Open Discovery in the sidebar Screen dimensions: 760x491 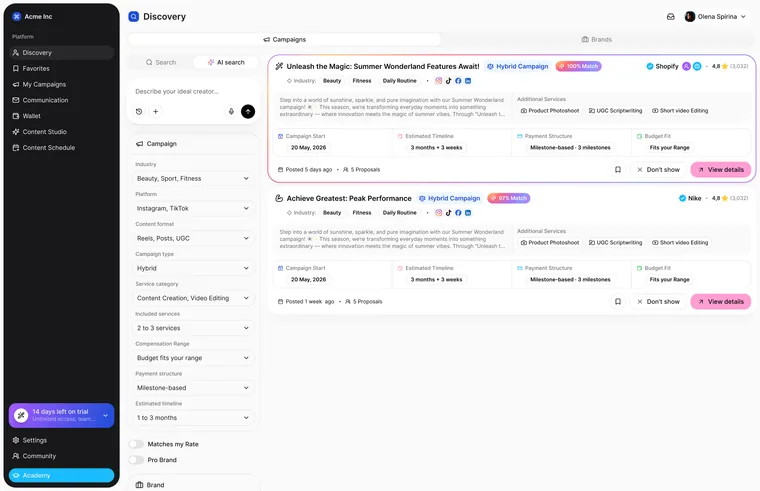[62, 52]
